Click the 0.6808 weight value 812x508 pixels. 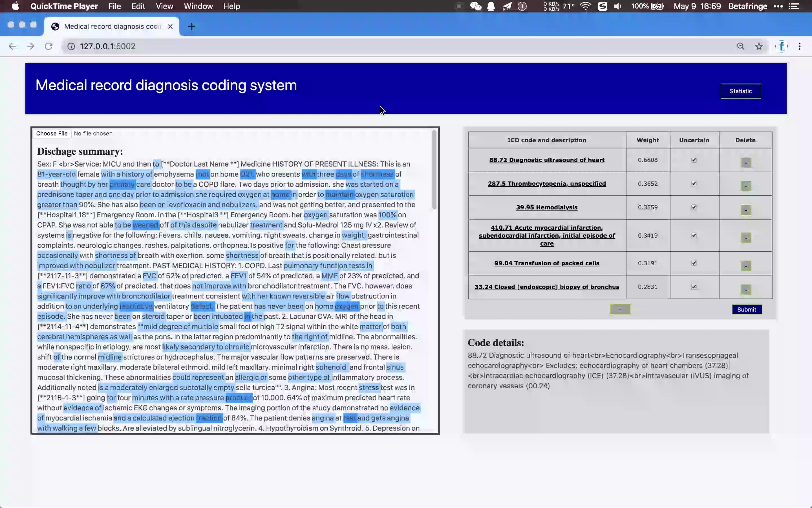click(x=648, y=160)
